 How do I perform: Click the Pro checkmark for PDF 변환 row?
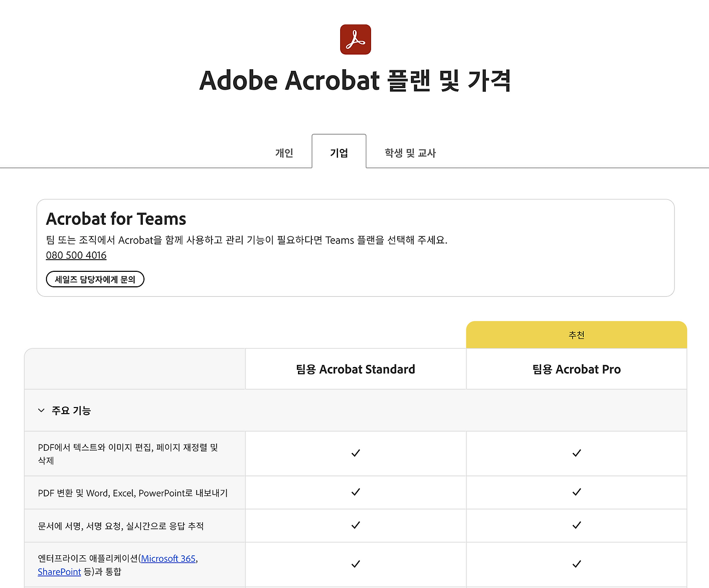pyautogui.click(x=577, y=492)
